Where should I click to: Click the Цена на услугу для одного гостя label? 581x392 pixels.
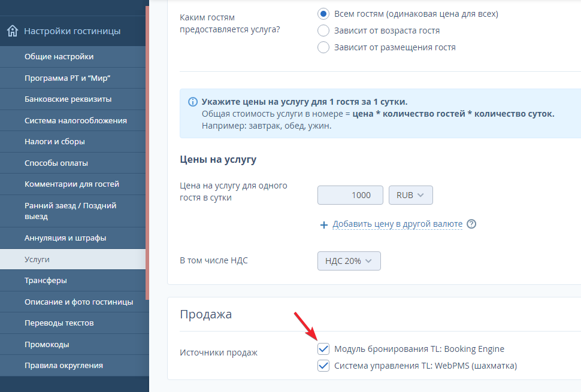[x=234, y=192]
